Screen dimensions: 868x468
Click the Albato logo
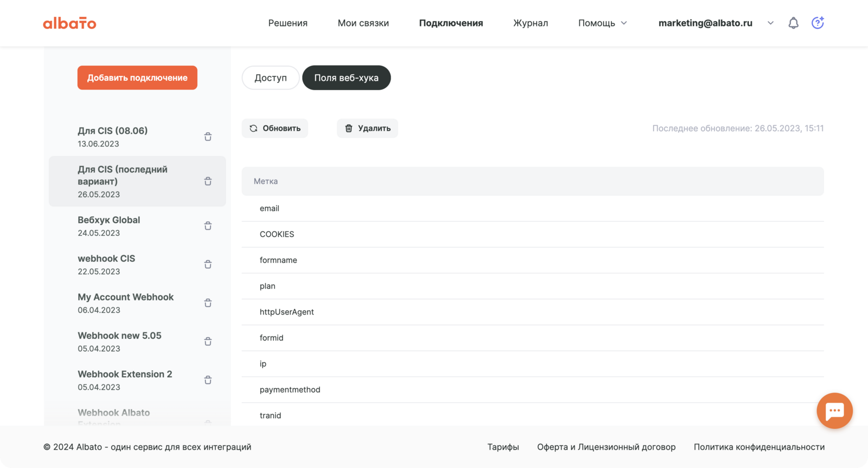(69, 23)
